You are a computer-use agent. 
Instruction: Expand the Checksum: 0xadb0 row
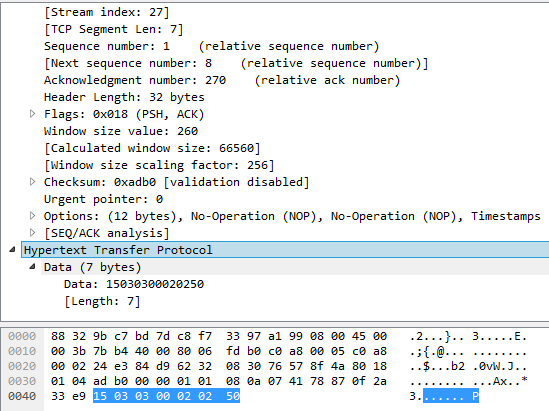coord(33,182)
